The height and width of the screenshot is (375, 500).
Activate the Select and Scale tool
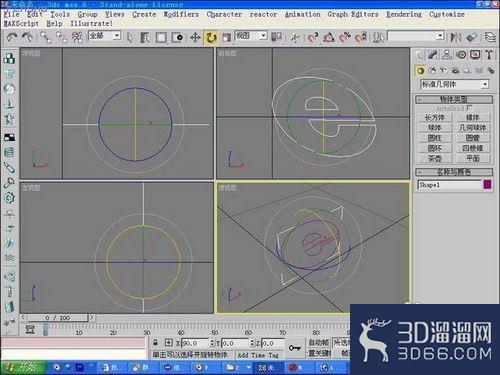point(227,37)
